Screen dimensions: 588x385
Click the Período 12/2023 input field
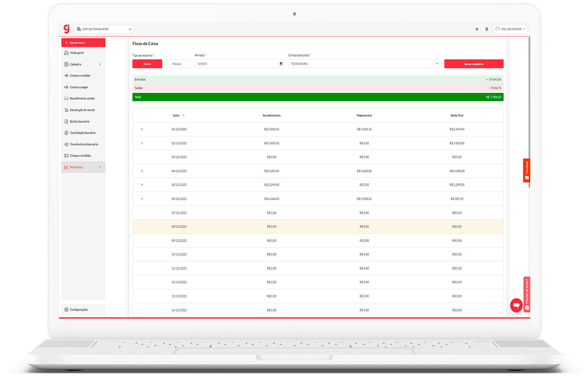(240, 64)
